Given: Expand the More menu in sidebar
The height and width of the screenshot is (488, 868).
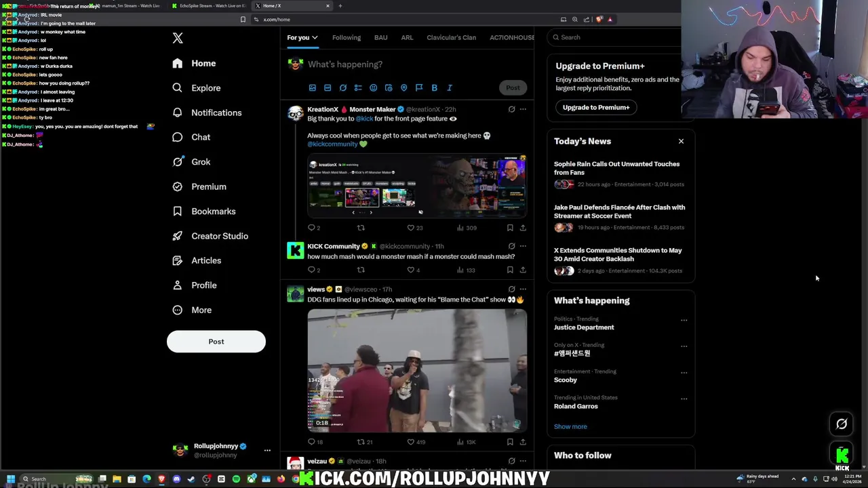Looking at the screenshot, I should coord(192,310).
